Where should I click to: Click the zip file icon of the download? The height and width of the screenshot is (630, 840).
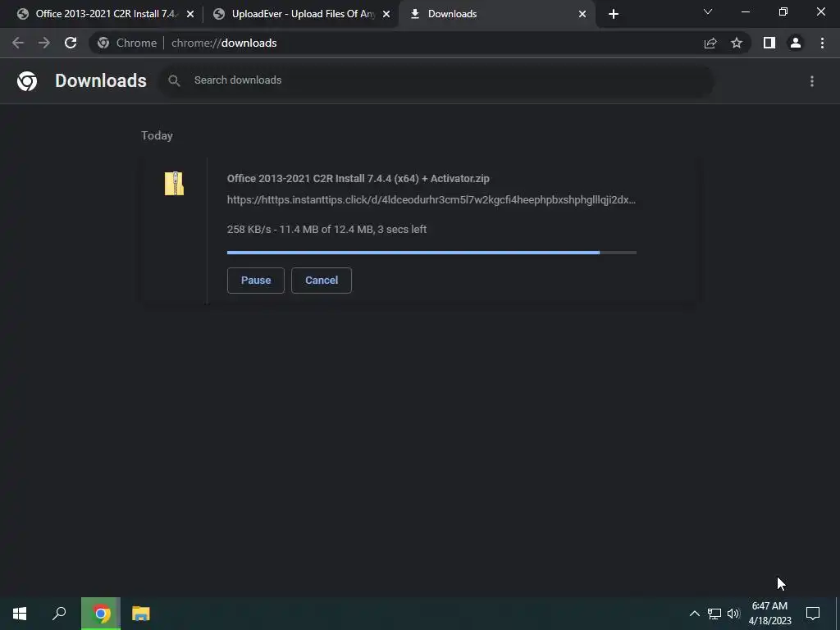174,183
